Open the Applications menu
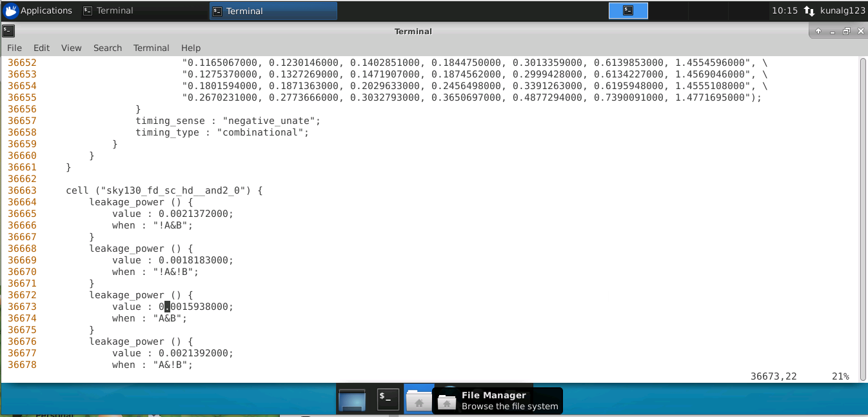 39,10
